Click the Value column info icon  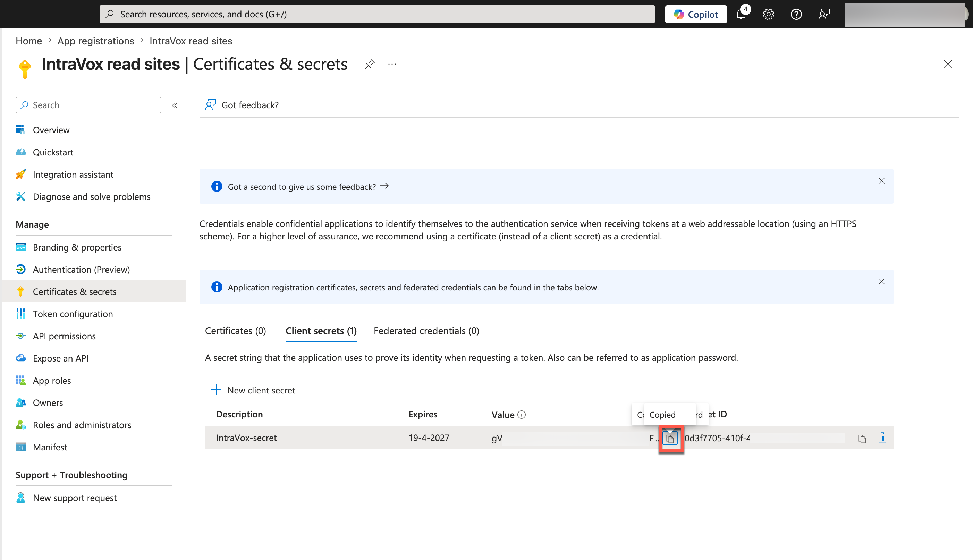[522, 415]
